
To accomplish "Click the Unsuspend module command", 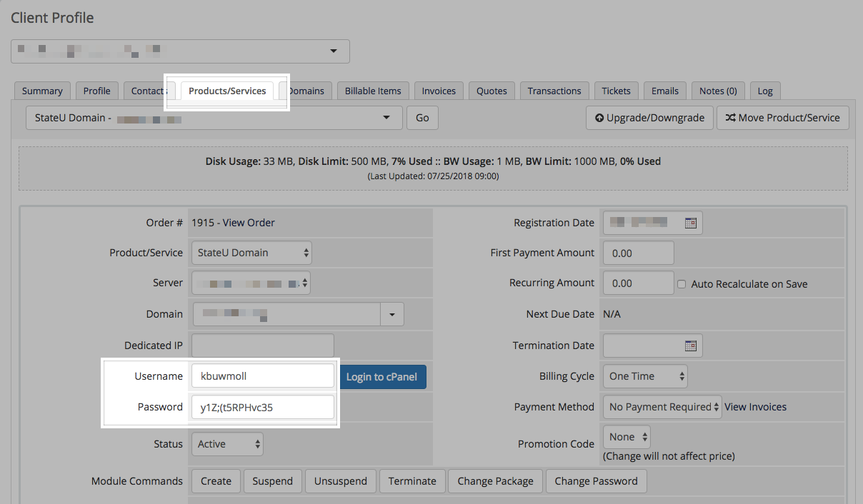I will (341, 481).
